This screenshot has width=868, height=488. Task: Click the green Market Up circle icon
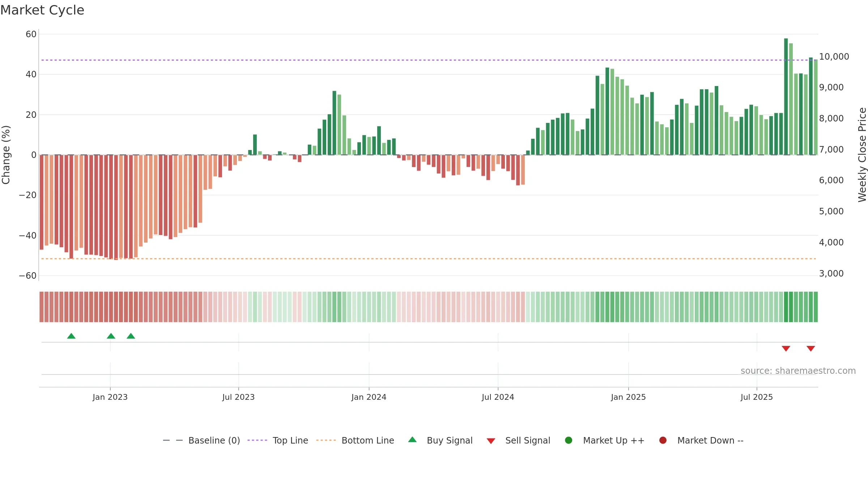click(x=569, y=440)
